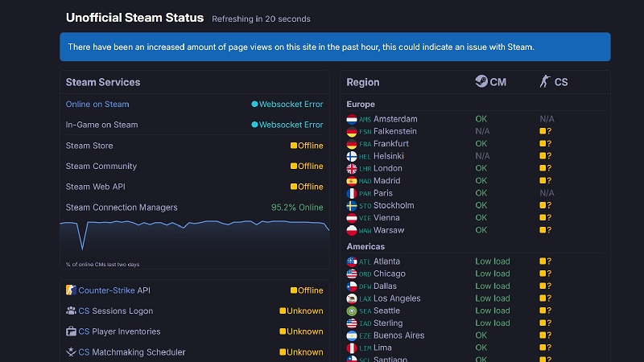Click the Frankfurt region row name
The height and width of the screenshot is (362, 644).
coord(391,144)
